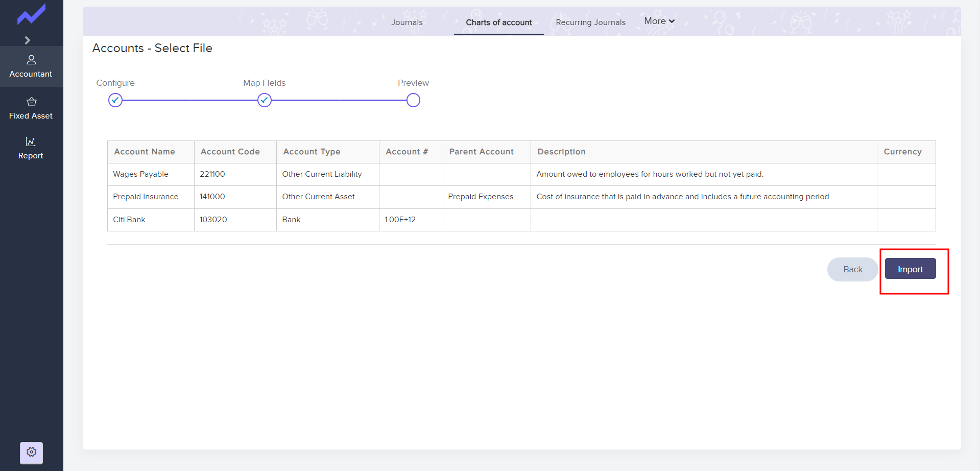This screenshot has width=980, height=471.
Task: Click the Back button
Action: point(853,269)
